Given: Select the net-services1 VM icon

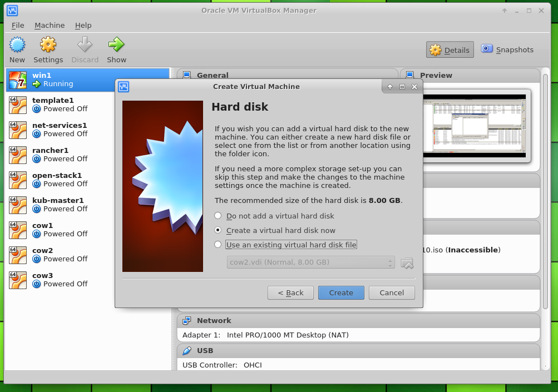Looking at the screenshot, I should tap(18, 130).
